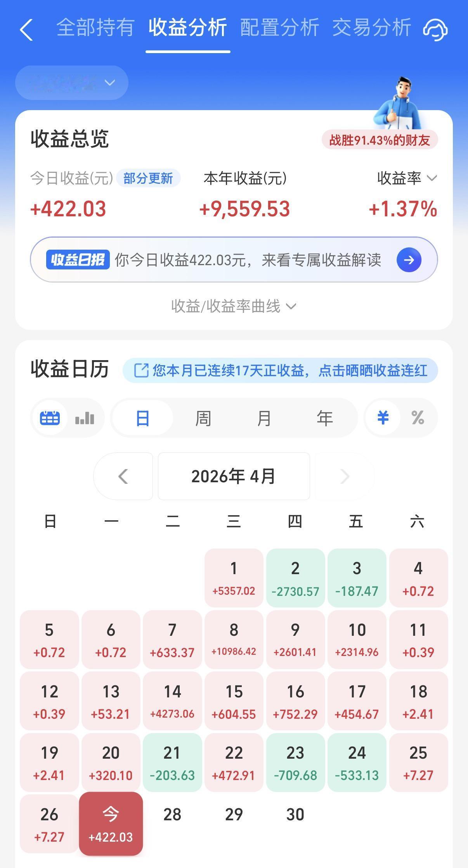Select calendar day 25
Viewport: 468px width, 868px height.
point(418,762)
